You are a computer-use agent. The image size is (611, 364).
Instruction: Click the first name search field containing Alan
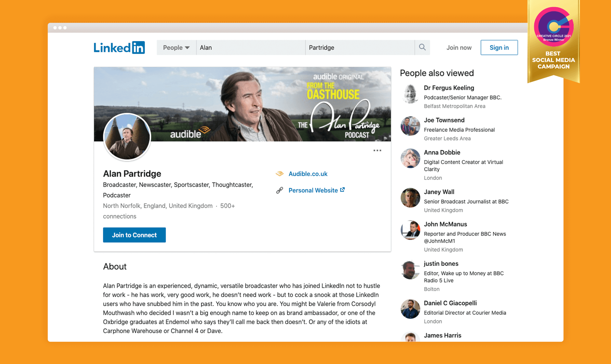pos(251,48)
